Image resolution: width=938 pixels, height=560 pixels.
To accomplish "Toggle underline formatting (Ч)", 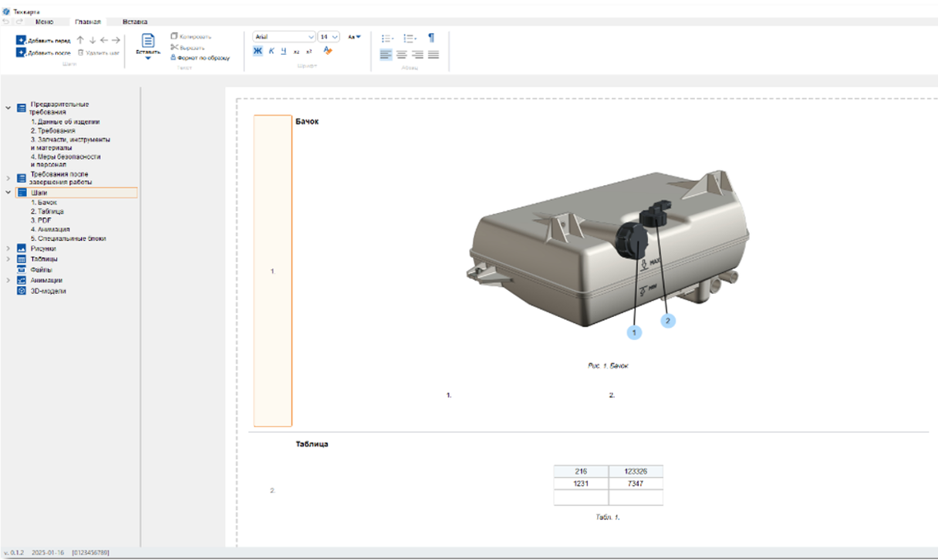I will coord(284,51).
